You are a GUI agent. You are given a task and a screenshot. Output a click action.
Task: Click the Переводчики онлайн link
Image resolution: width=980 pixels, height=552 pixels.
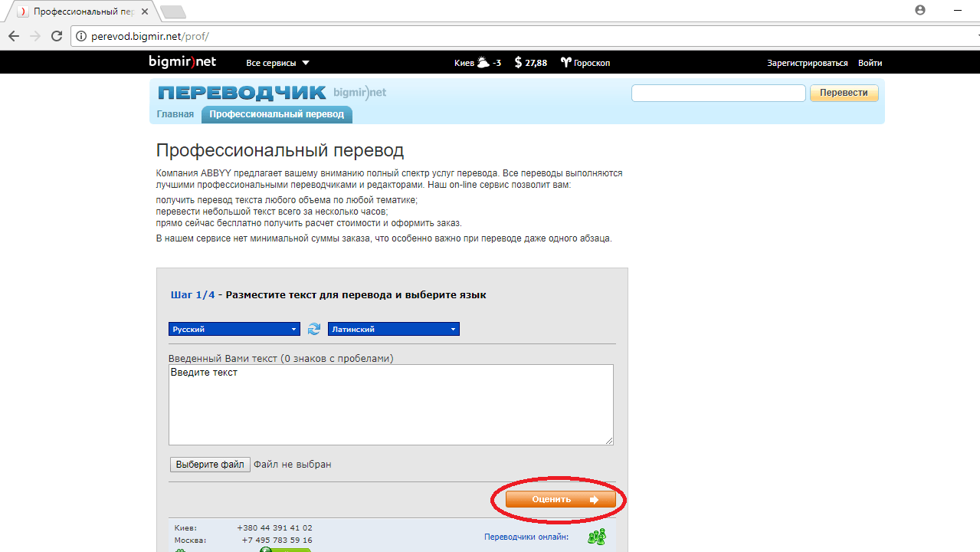point(526,537)
